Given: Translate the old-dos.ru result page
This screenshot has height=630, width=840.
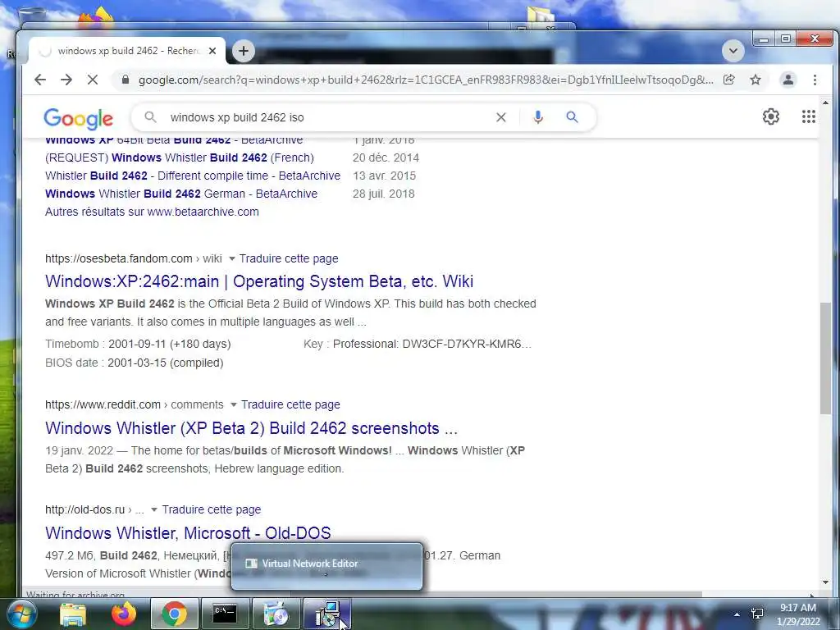Looking at the screenshot, I should (212, 509).
